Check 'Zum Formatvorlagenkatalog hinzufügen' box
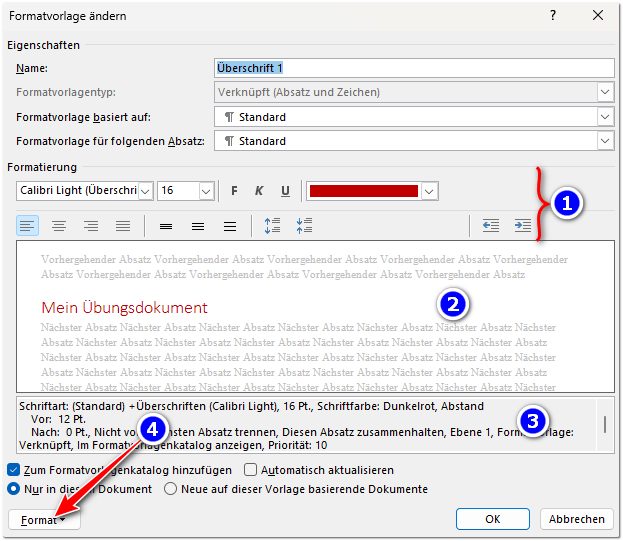The image size is (623, 541). point(14,470)
